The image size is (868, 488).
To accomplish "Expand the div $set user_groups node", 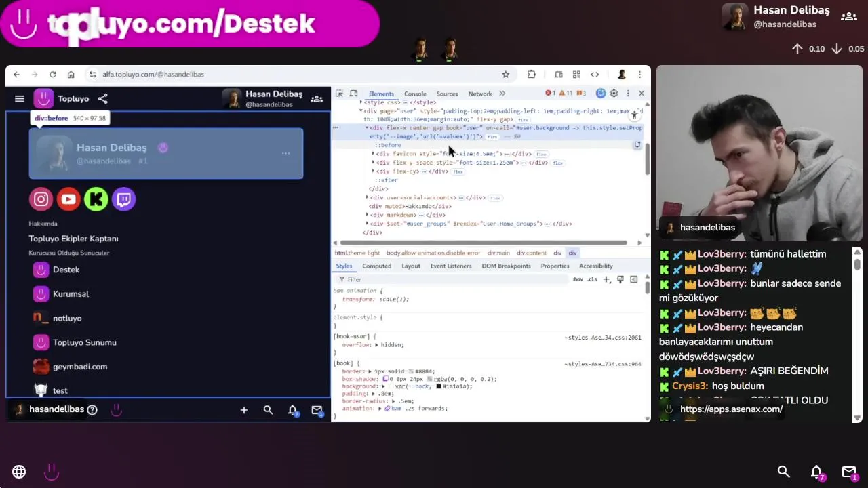I will [x=367, y=224].
